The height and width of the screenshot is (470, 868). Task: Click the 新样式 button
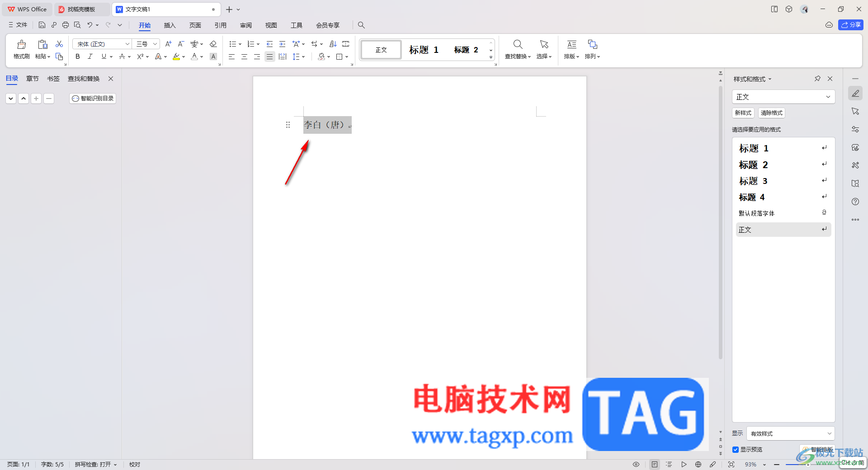743,113
